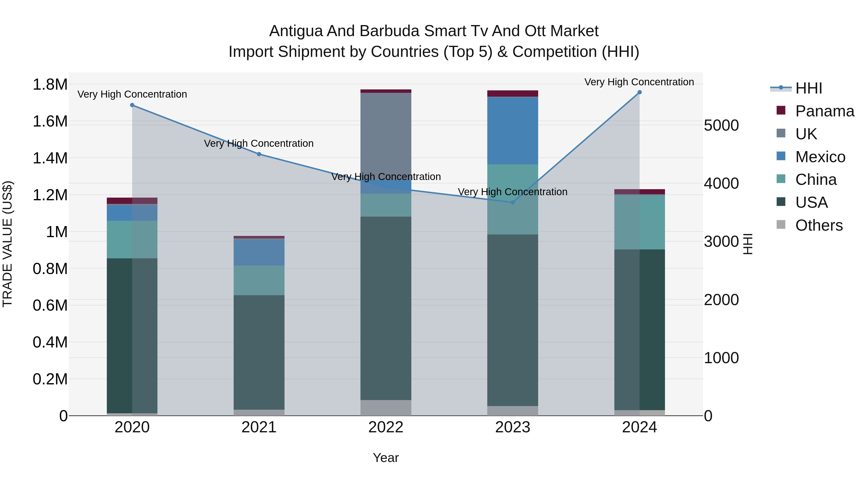Click the 3000 HHI axis tick label
868x488 pixels.
(721, 241)
